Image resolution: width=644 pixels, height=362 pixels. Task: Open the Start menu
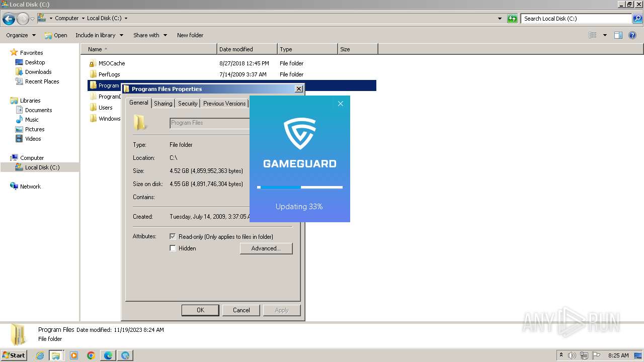point(14,355)
